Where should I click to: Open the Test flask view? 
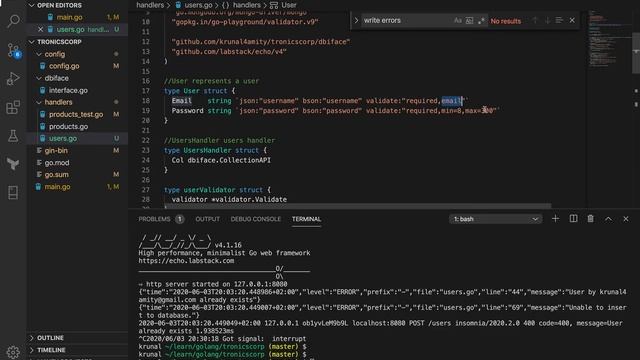[13, 136]
